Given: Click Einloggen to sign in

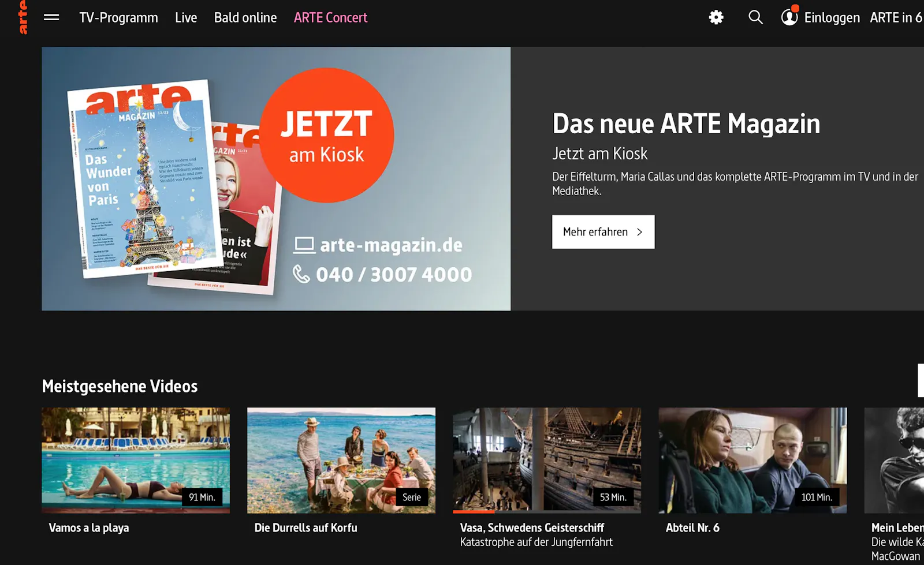Looking at the screenshot, I should point(832,17).
